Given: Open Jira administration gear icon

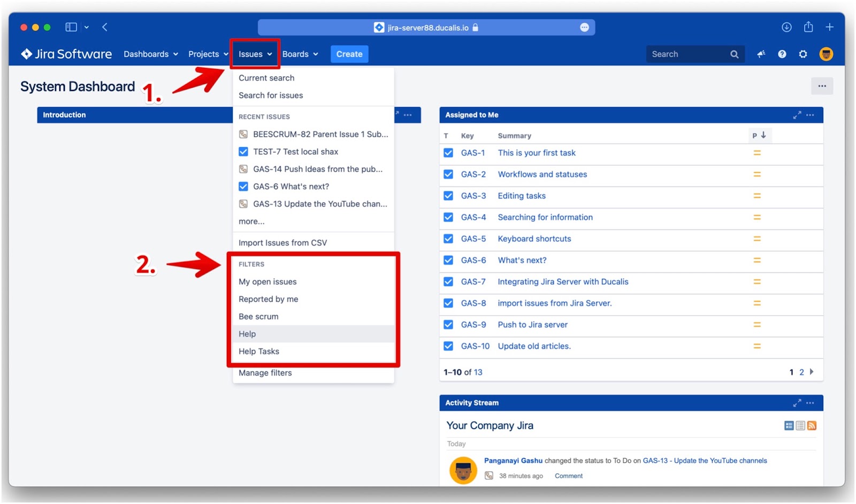Looking at the screenshot, I should [803, 54].
